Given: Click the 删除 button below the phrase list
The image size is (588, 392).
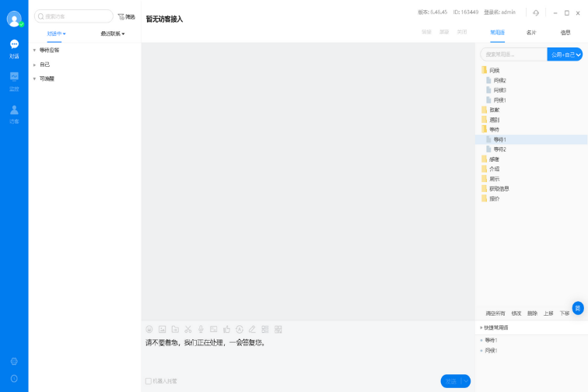Looking at the screenshot, I should click(x=532, y=313).
